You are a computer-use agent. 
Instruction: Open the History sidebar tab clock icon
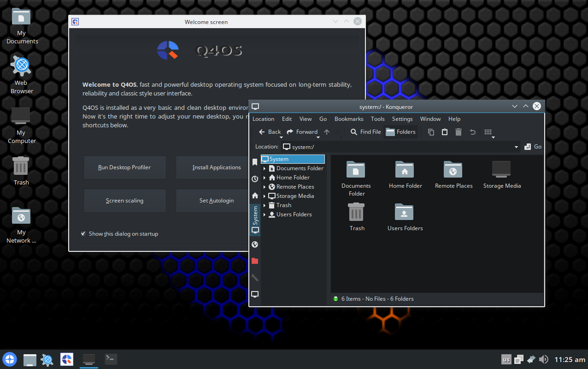(255, 179)
